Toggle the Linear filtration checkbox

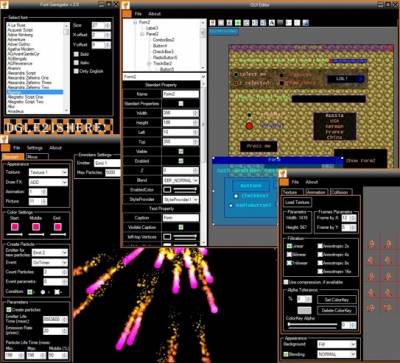289,246
